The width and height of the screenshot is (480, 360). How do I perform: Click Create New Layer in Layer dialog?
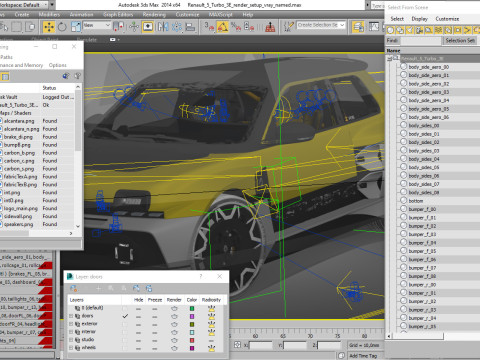[x=74, y=288]
